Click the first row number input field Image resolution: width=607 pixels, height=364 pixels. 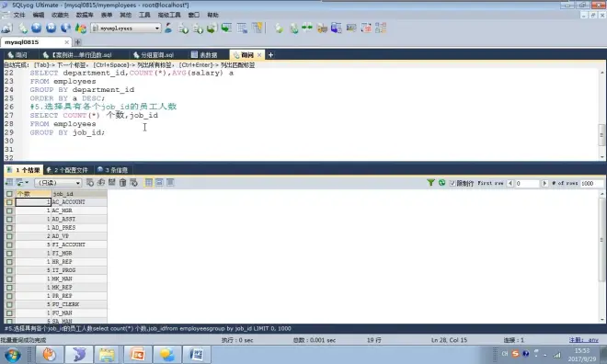527,183
